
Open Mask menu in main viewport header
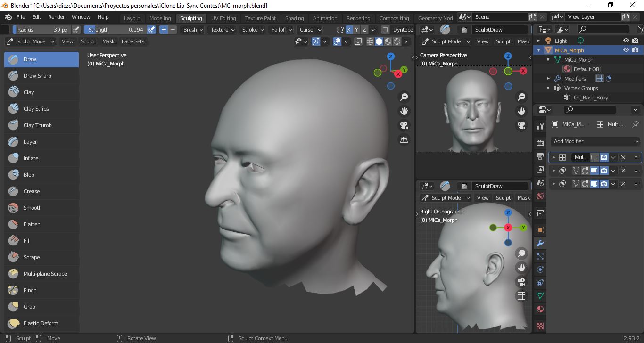point(108,41)
